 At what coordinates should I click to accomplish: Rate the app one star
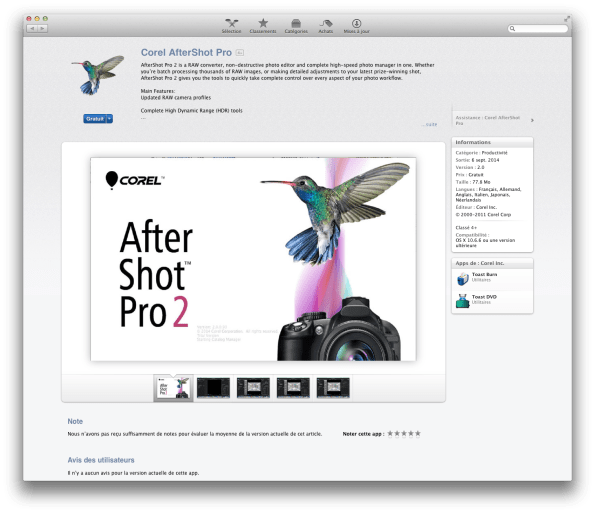click(x=390, y=433)
